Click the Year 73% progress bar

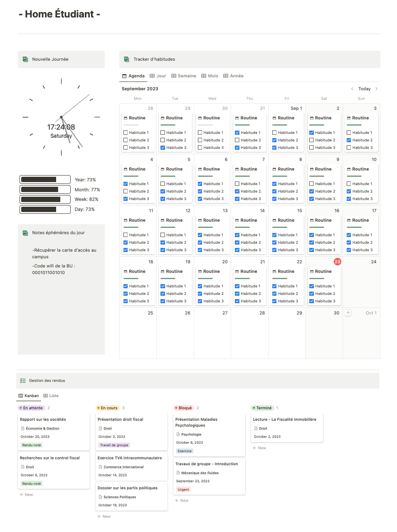click(x=45, y=180)
